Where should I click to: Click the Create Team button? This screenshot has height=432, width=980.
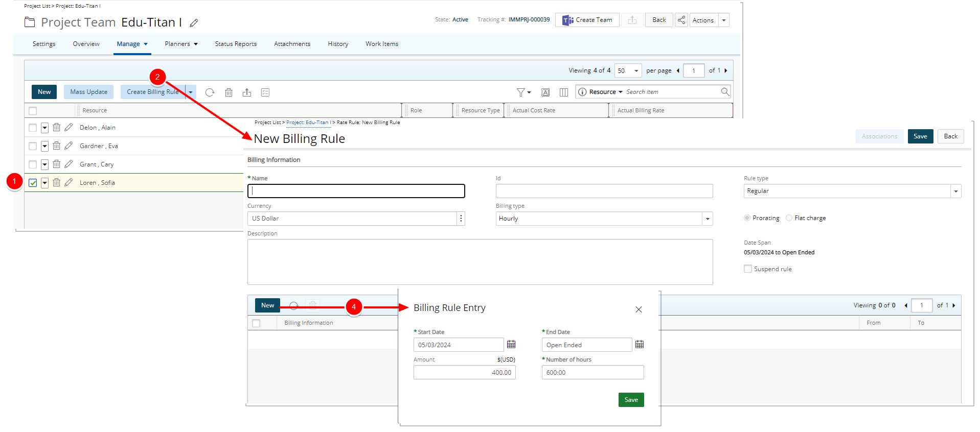pos(587,20)
